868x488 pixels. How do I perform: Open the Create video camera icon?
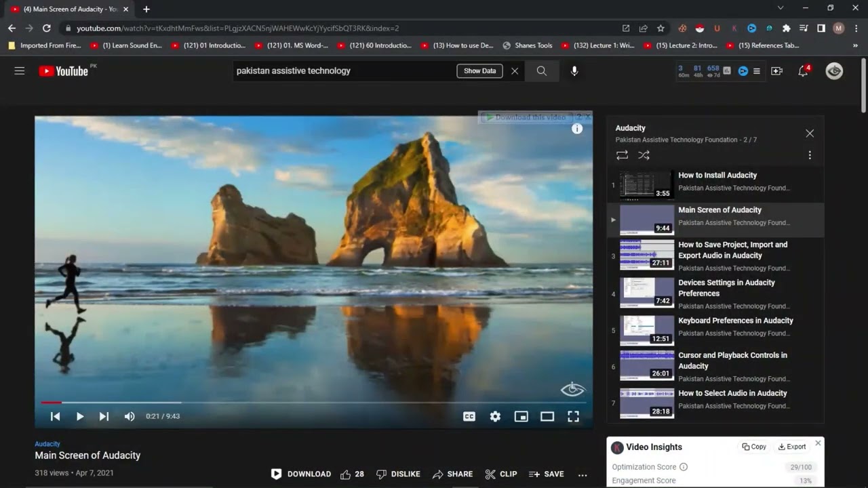(x=777, y=70)
